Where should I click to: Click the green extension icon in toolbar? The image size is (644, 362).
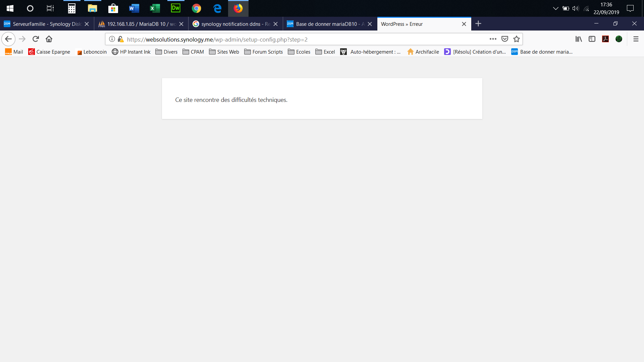click(619, 39)
